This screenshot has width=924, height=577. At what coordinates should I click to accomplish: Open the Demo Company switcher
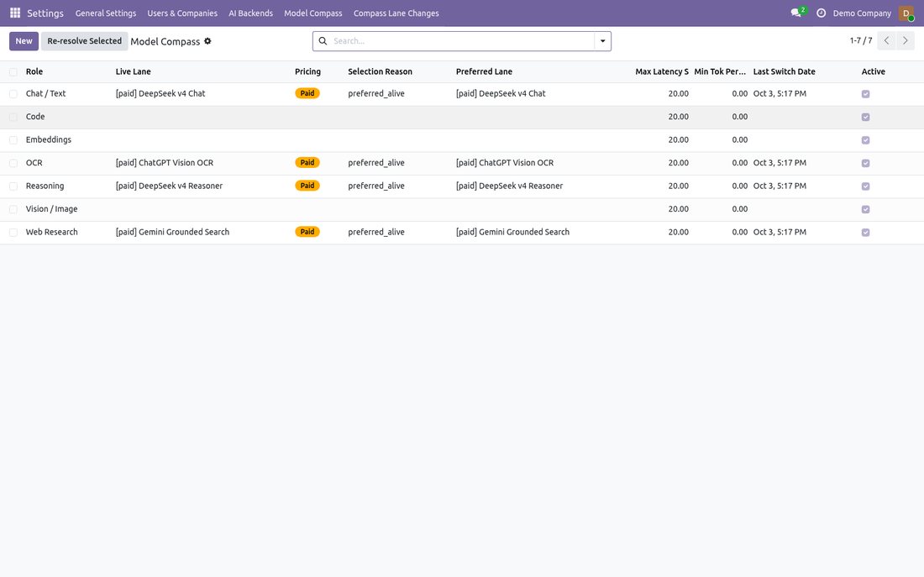point(862,13)
